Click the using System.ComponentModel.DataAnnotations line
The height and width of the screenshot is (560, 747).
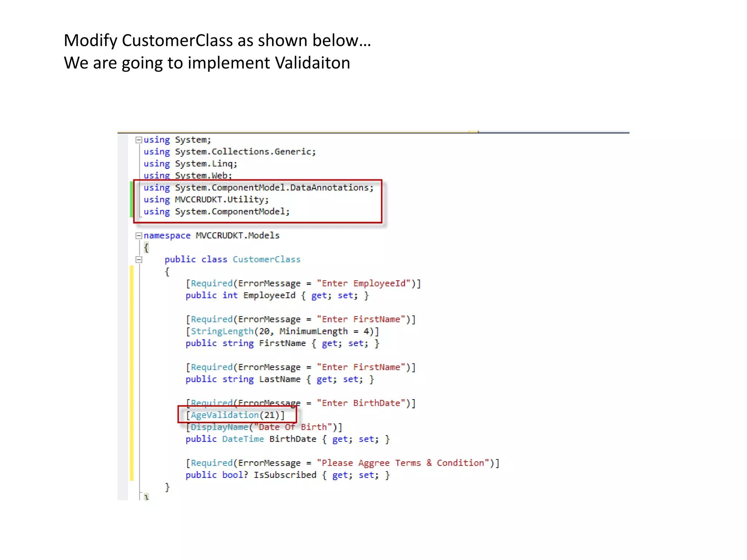(x=258, y=188)
